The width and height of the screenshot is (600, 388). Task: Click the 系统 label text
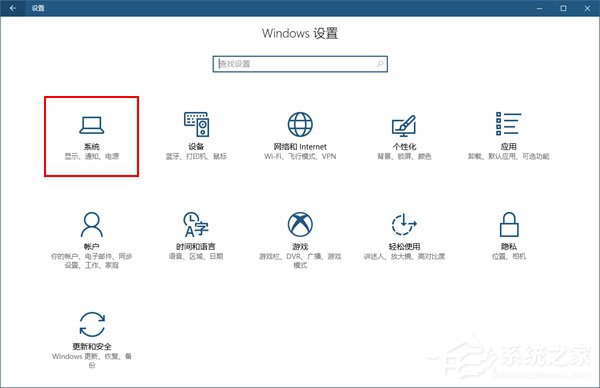click(91, 147)
